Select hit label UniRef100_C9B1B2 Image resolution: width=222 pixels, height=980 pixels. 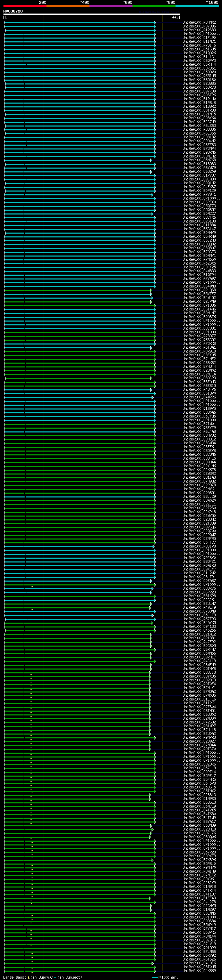199,137
